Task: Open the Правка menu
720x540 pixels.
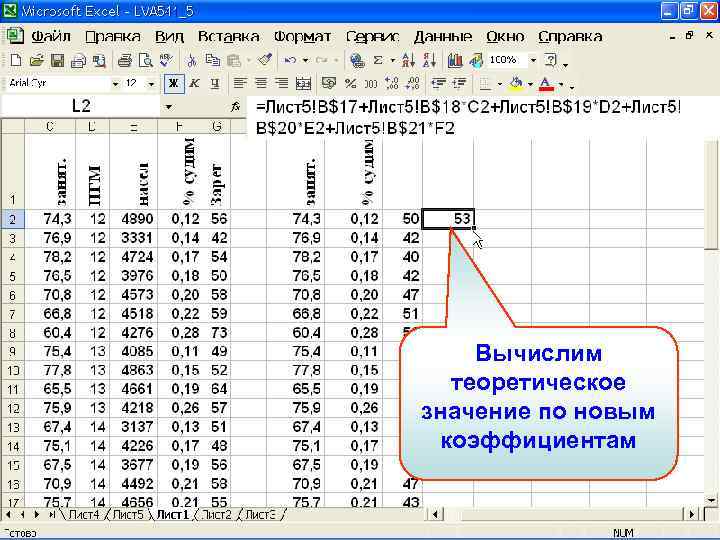Action: pyautogui.click(x=113, y=36)
